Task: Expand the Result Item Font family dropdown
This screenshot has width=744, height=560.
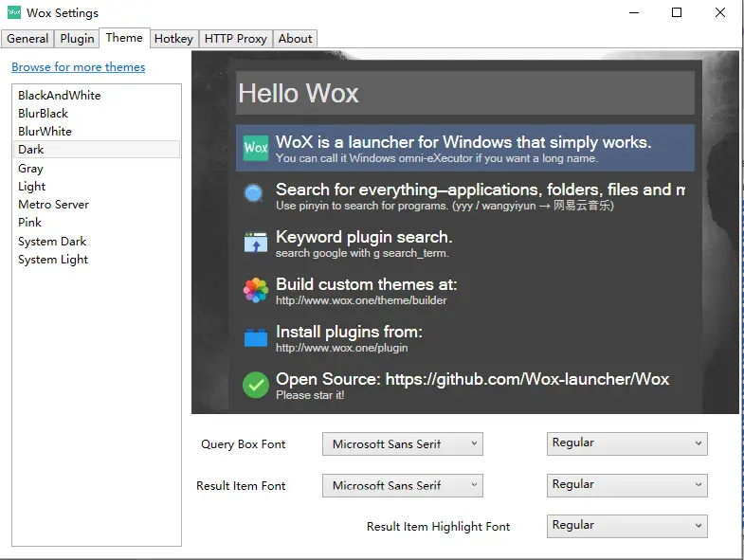Action: [x=403, y=485]
